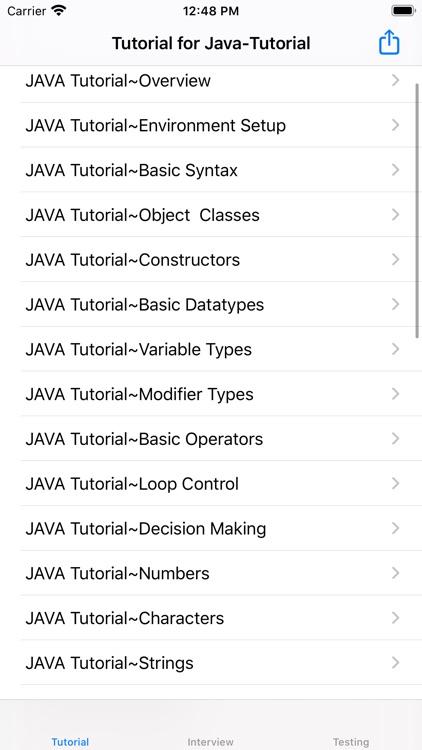Open chevron for Modifier Types row
This screenshot has height=750, width=422.
coord(395,394)
